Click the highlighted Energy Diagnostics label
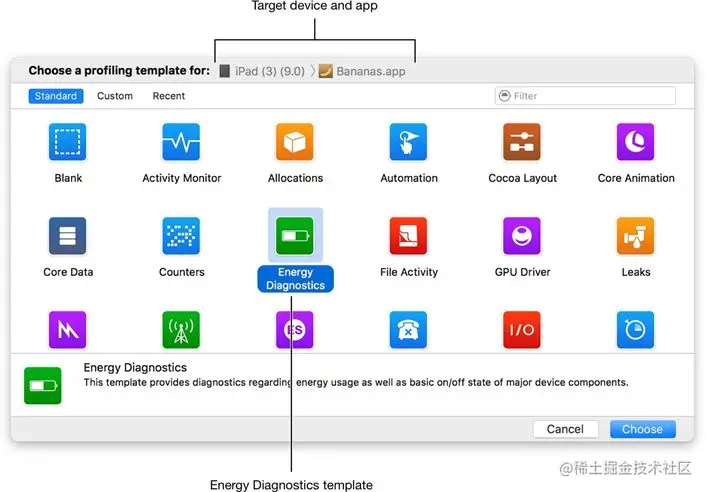707x492 pixels. pos(295,279)
